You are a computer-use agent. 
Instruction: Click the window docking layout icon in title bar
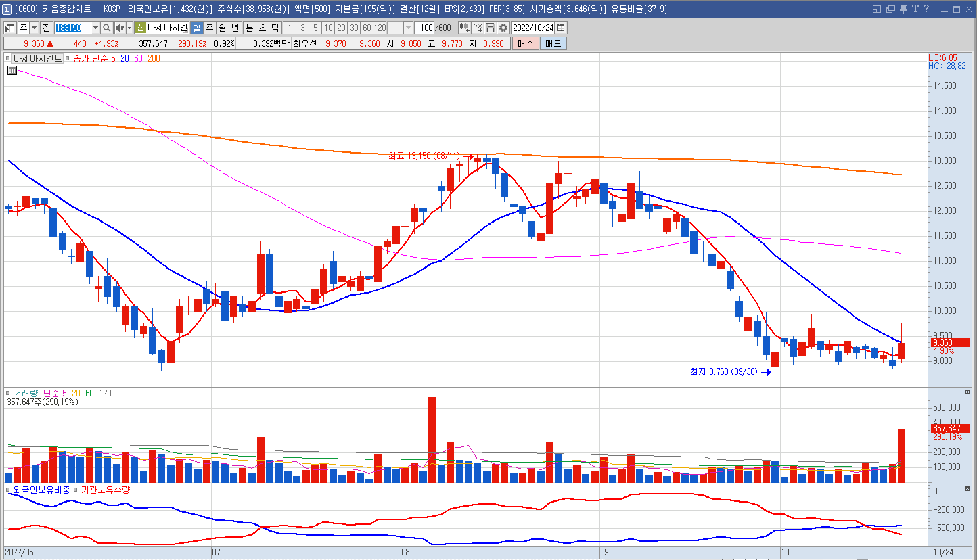tap(876, 9)
